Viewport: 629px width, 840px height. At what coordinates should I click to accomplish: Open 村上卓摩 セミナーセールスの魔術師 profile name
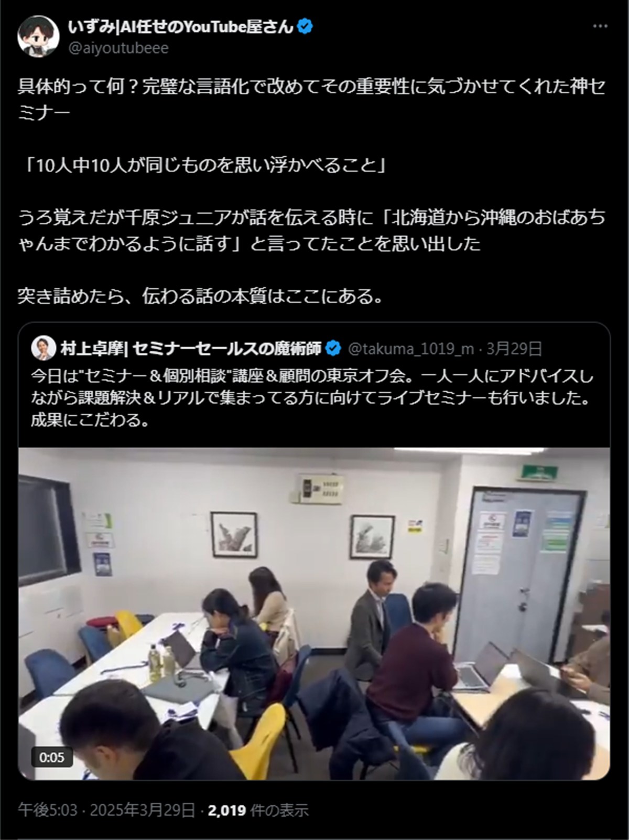pyautogui.click(x=191, y=349)
